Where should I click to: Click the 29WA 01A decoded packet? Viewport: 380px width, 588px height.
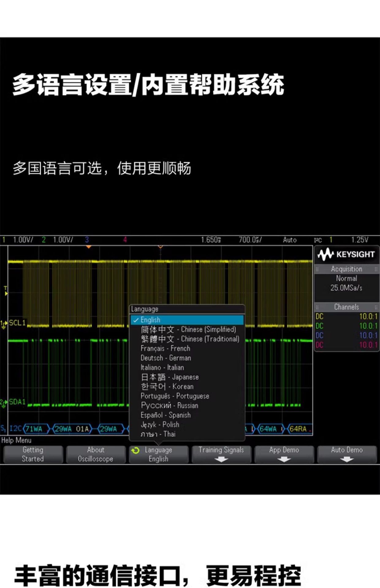[72, 429]
